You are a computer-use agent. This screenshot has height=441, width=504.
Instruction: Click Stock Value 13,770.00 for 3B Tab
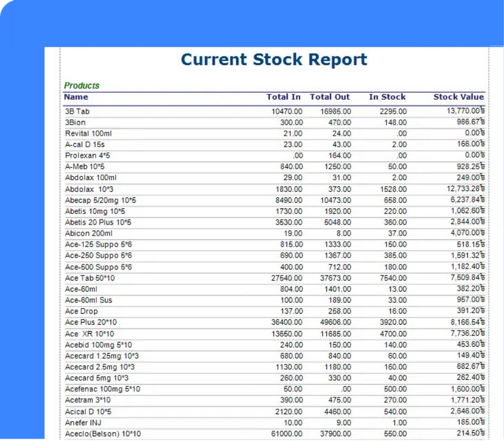coord(466,111)
